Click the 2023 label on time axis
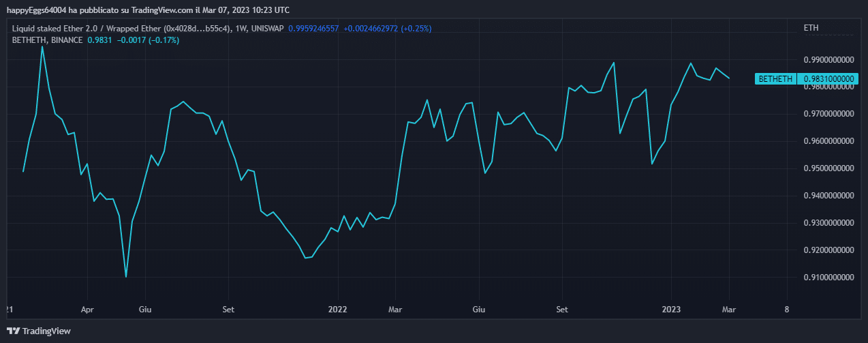Viewport: 868px width, 343px height. 672,309
